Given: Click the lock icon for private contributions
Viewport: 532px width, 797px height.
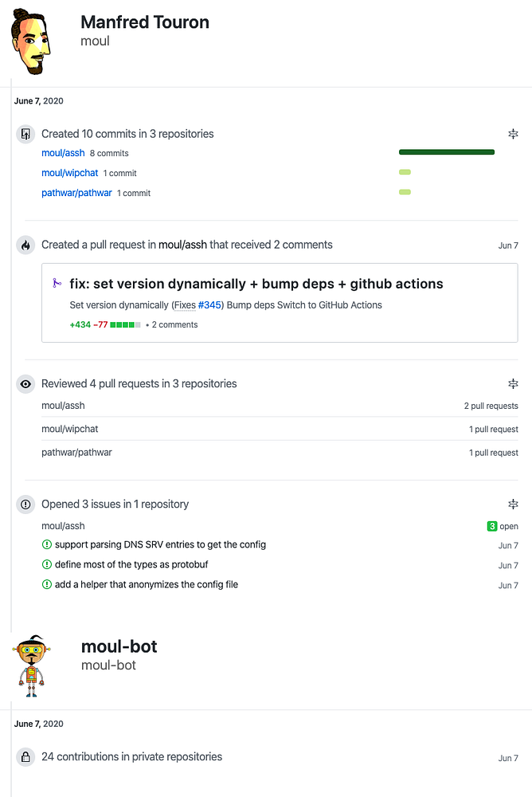Looking at the screenshot, I should (25, 757).
